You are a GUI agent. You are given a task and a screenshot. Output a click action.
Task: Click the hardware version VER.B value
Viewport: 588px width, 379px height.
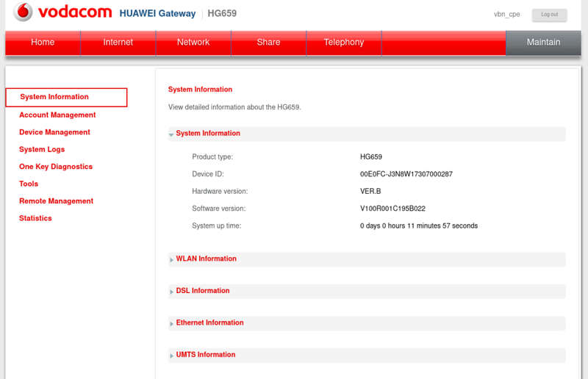[370, 191]
